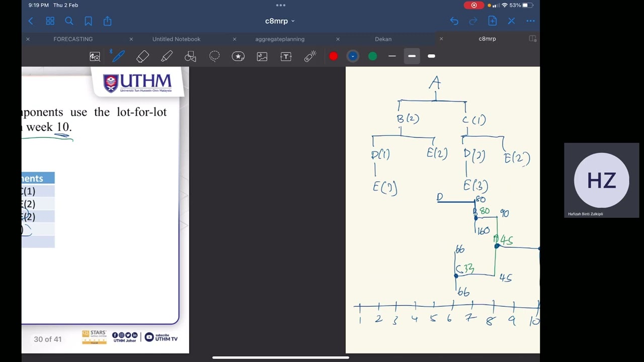The height and width of the screenshot is (362, 644).
Task: Close the aggregateplanning tab
Action: 234,39
